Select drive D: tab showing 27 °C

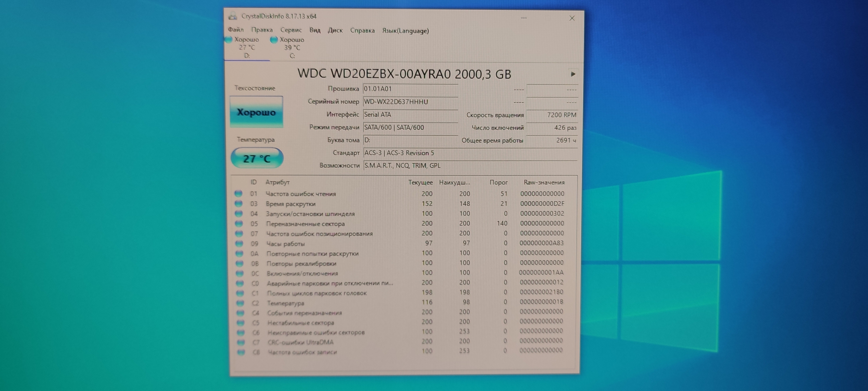tap(247, 48)
